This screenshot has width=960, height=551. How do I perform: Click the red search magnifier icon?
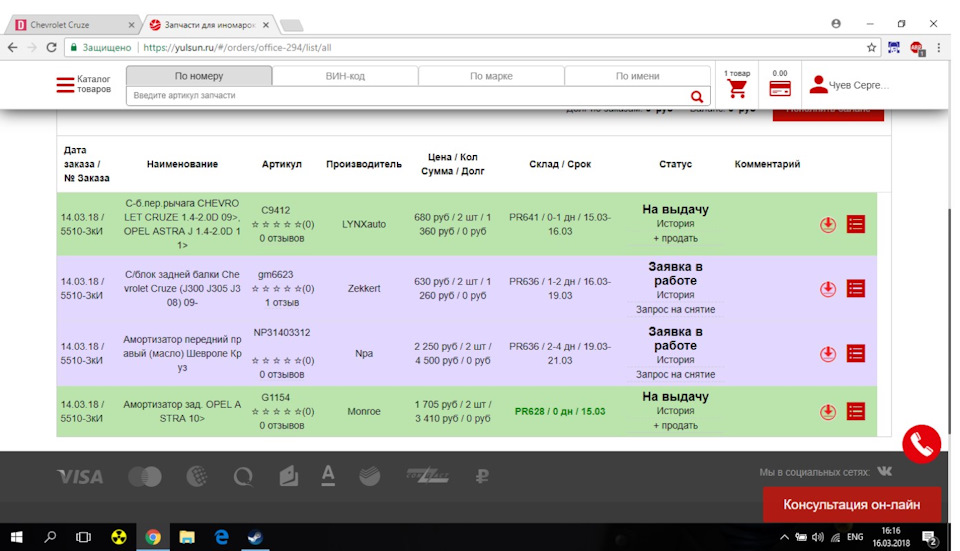coord(697,96)
